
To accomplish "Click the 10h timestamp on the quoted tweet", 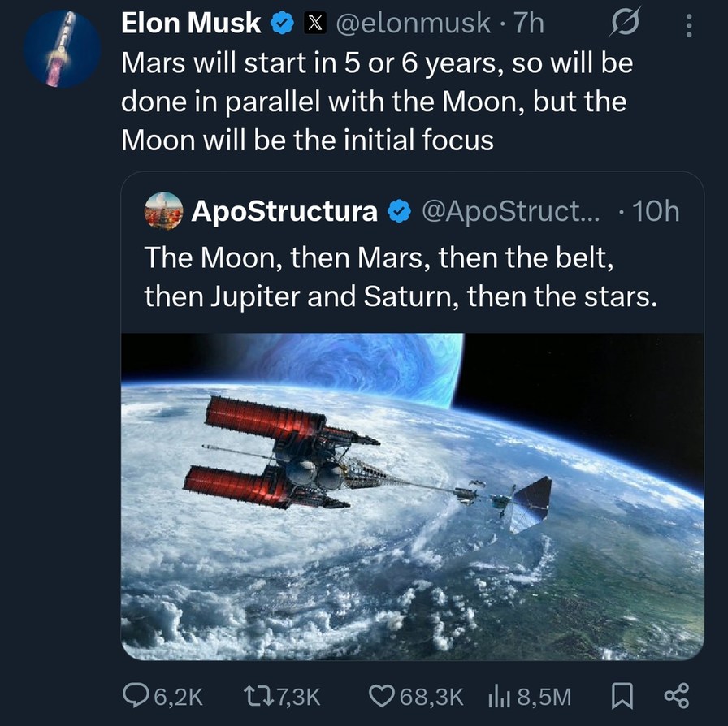I will (656, 211).
